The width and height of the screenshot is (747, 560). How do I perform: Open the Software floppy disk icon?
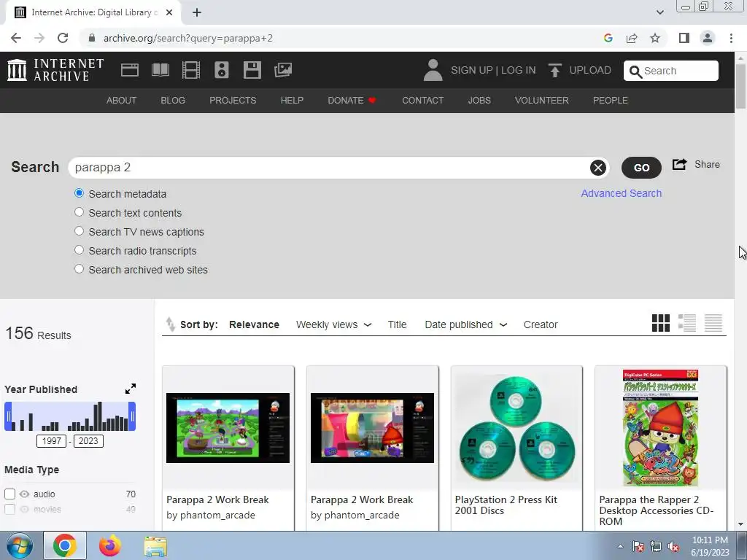tap(252, 70)
